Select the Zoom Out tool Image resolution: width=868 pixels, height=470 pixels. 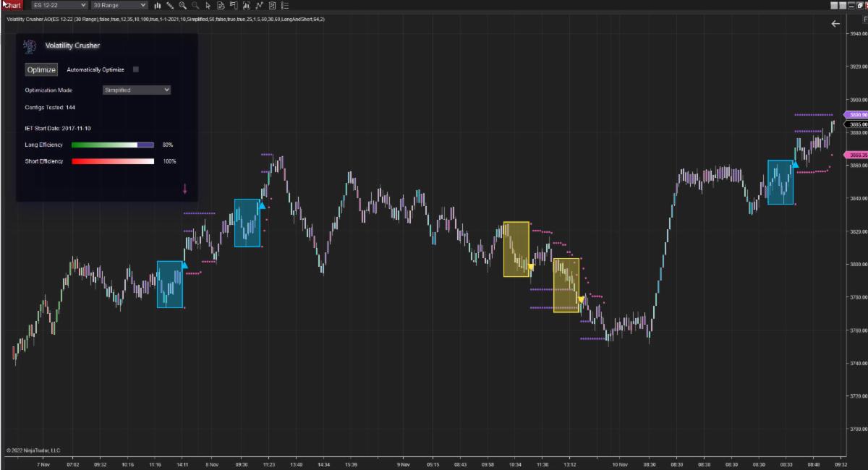(194, 6)
